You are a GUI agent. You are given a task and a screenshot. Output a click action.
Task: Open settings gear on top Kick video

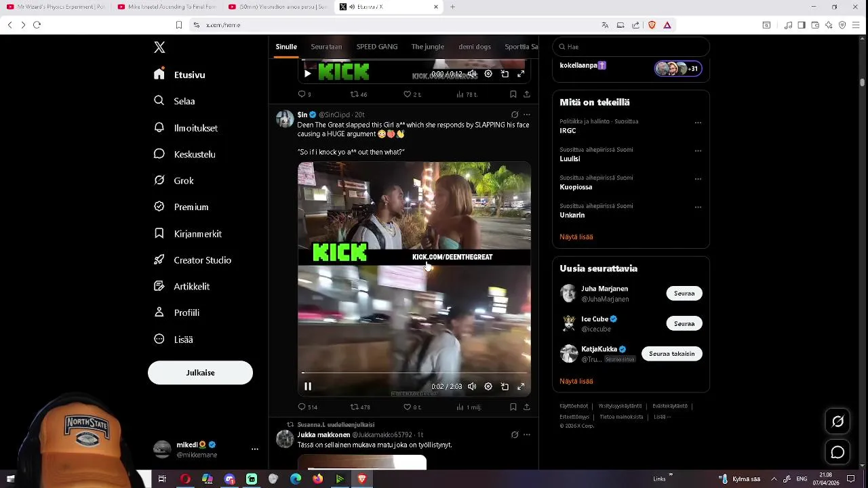click(488, 73)
